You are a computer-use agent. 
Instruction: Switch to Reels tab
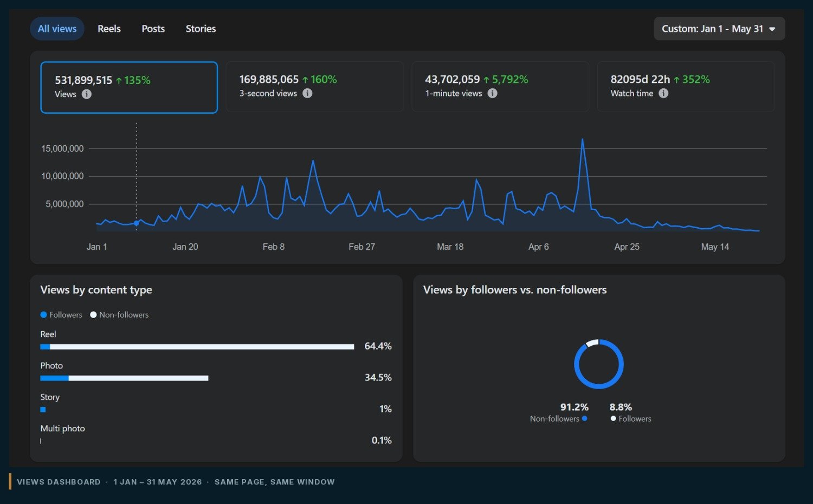tap(109, 29)
